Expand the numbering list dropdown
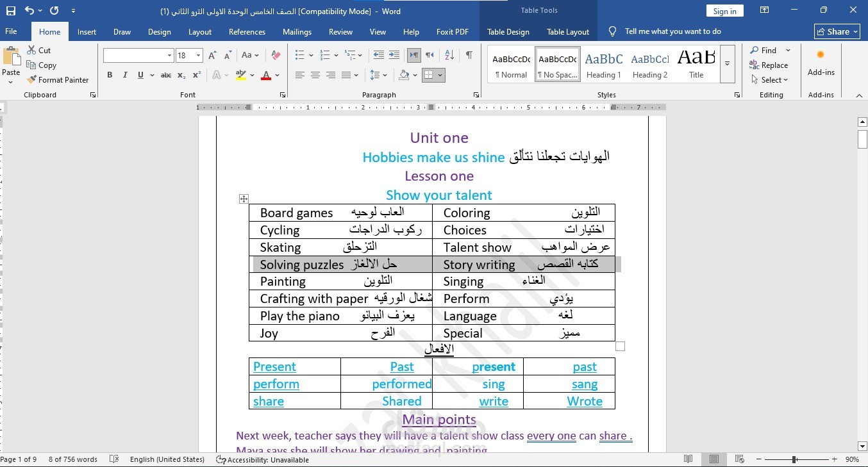This screenshot has height=467, width=868. (x=337, y=56)
